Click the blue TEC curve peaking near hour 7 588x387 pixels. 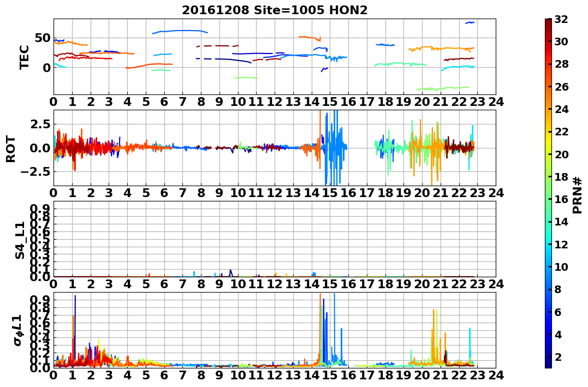coord(180,31)
